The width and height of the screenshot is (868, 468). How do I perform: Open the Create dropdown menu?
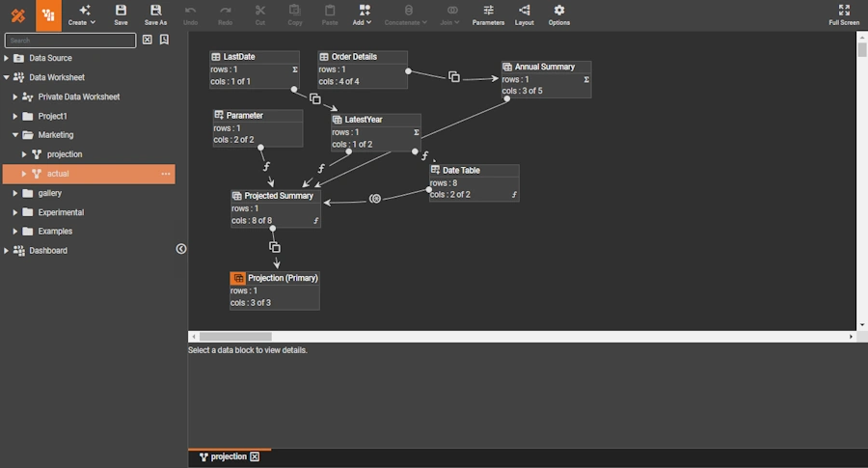[x=82, y=14]
